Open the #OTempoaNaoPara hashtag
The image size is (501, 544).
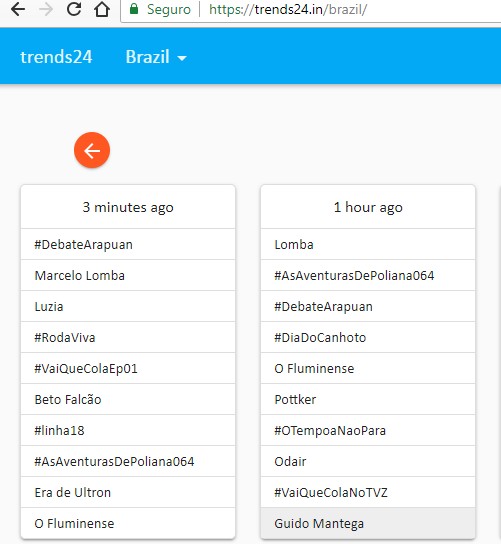[368, 430]
